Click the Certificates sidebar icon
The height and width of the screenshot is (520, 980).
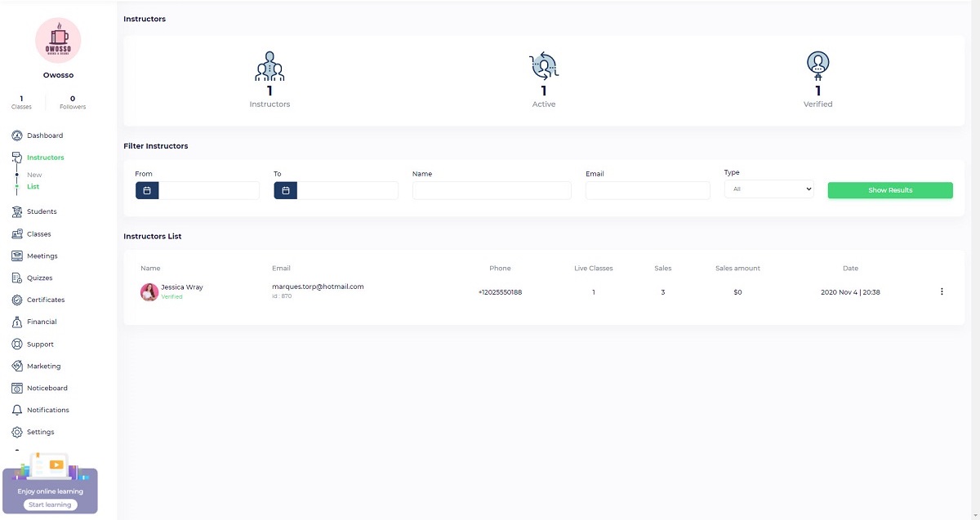[17, 300]
